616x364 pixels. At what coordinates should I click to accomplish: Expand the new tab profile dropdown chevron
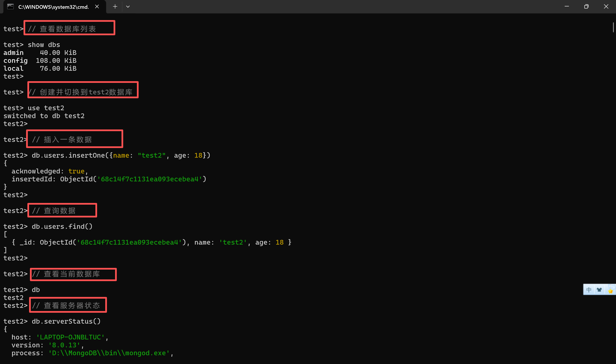point(128,7)
